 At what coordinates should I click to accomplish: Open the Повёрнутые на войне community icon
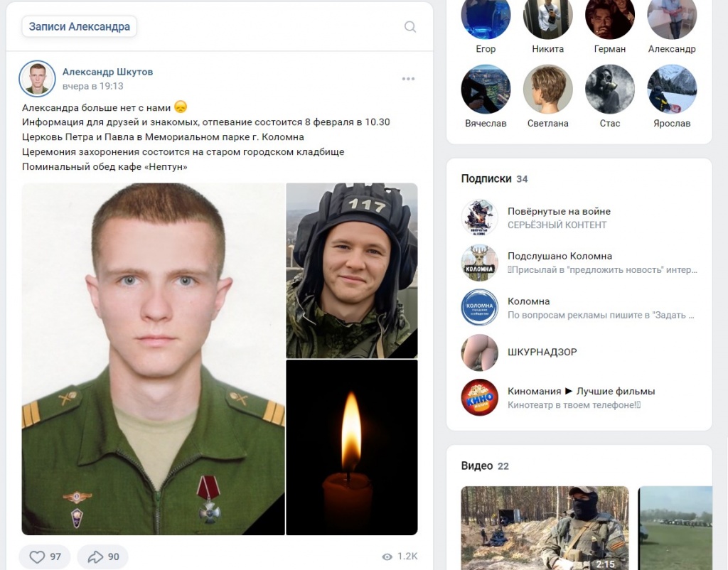[480, 217]
